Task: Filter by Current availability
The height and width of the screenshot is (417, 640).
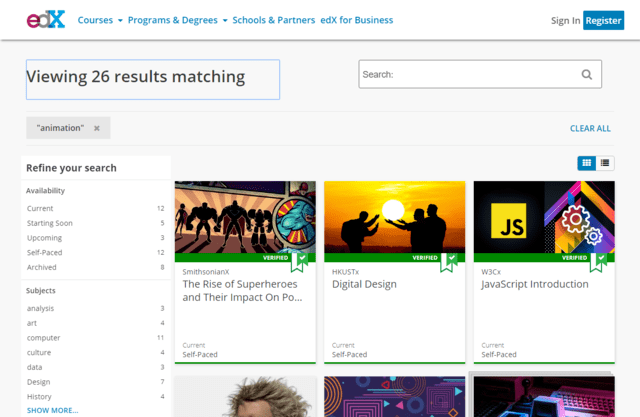Action: [96, 208]
